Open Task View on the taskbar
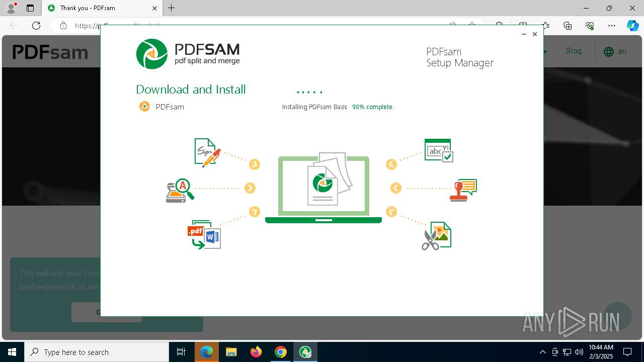 tap(181, 352)
